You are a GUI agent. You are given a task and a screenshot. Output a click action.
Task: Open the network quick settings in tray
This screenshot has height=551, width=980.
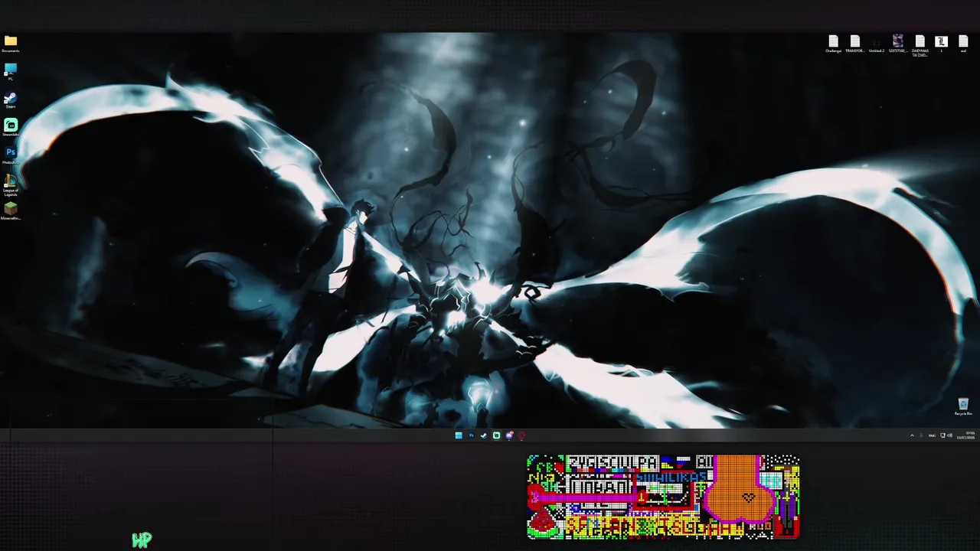click(943, 435)
